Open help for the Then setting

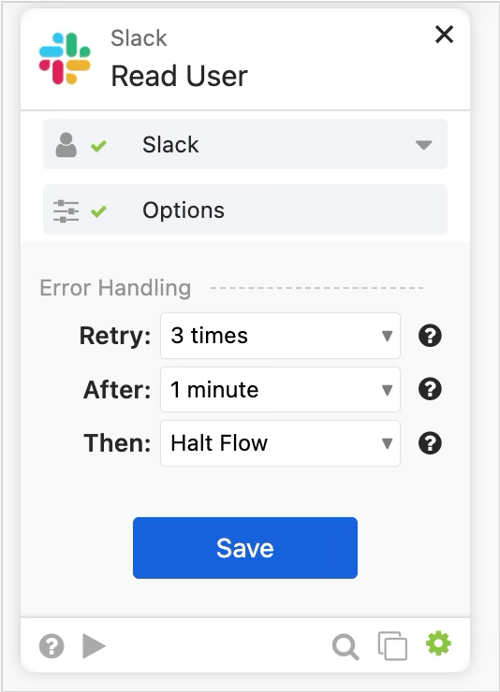click(430, 443)
